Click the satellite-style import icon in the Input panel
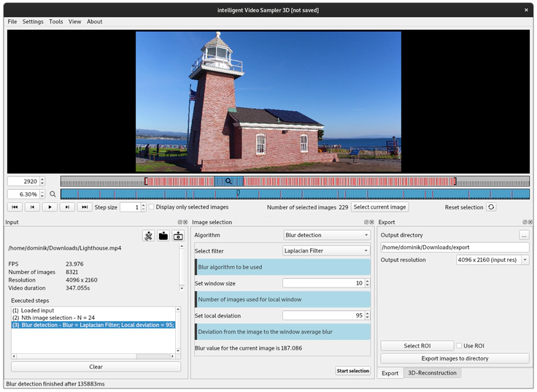Viewport: 537px width, 392px height. click(x=149, y=236)
